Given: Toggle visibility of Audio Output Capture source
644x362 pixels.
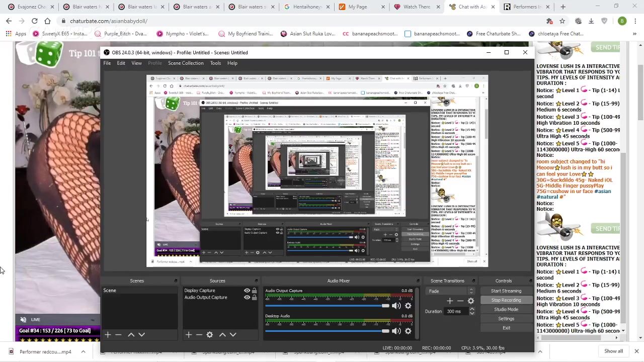Looking at the screenshot, I should point(247,298).
